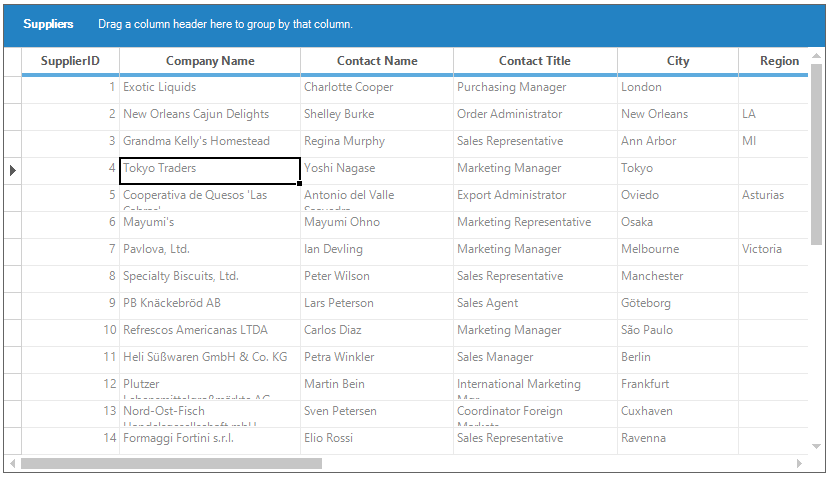Image resolution: width=829 pixels, height=477 pixels.
Task: Click the Sales Agent title cell
Action: pos(535,306)
